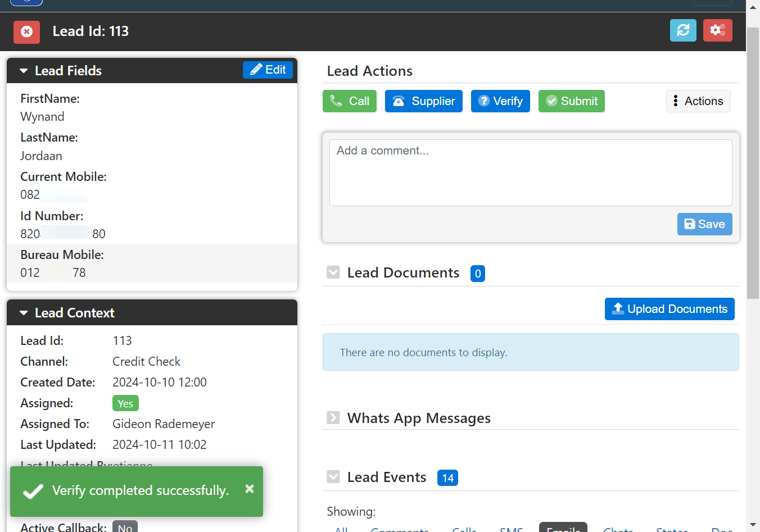
Task: Open the red gears settings button
Action: point(718,30)
